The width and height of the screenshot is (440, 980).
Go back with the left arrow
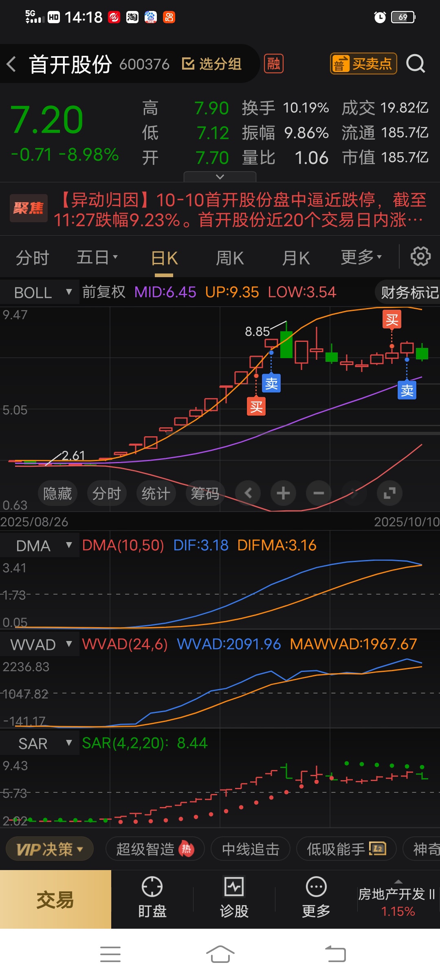pyautogui.click(x=11, y=64)
